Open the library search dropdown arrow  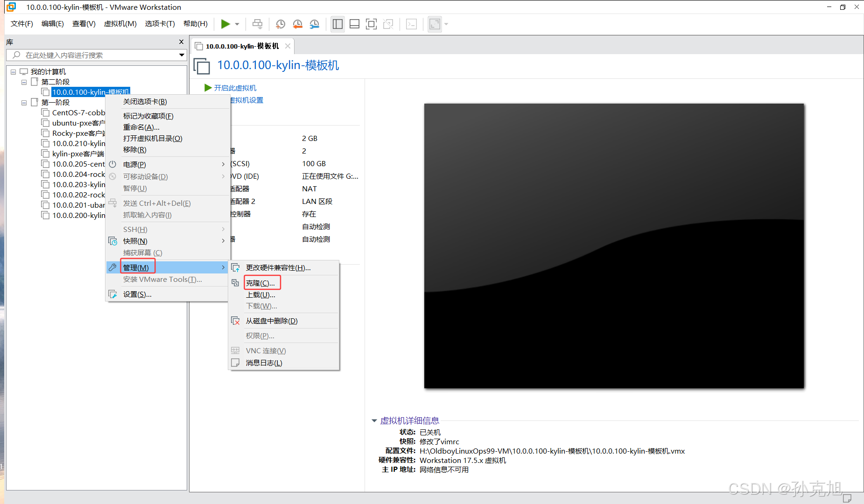pyautogui.click(x=182, y=55)
